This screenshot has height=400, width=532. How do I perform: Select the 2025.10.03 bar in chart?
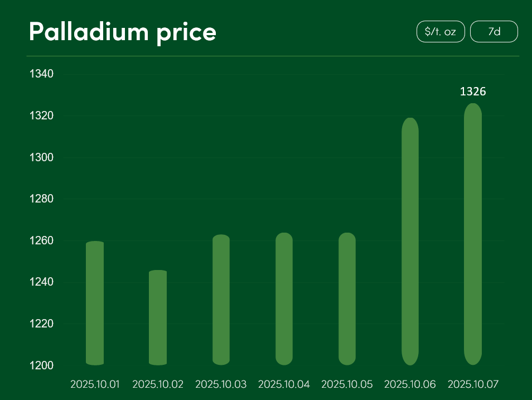(x=221, y=300)
